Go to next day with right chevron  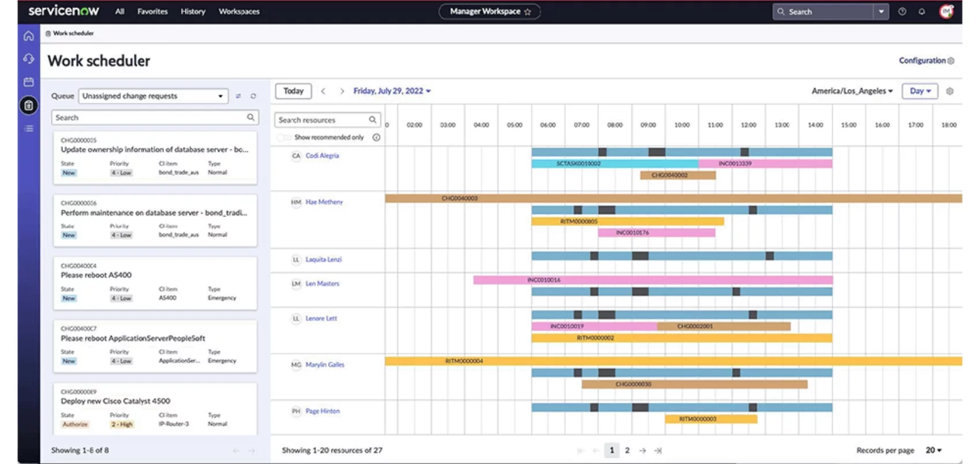[x=342, y=91]
